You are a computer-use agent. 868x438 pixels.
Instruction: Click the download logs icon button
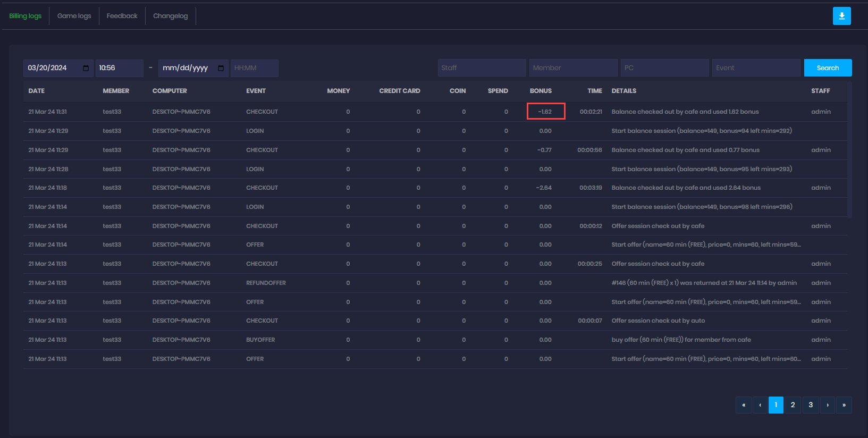click(841, 16)
